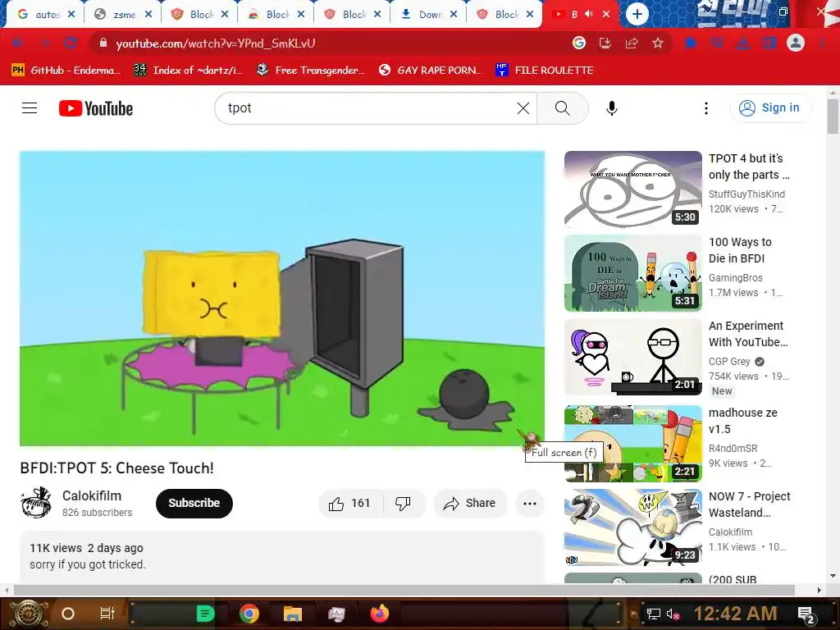Open media controls icon in toolbar
The width and height of the screenshot is (840, 630).
coord(716,43)
